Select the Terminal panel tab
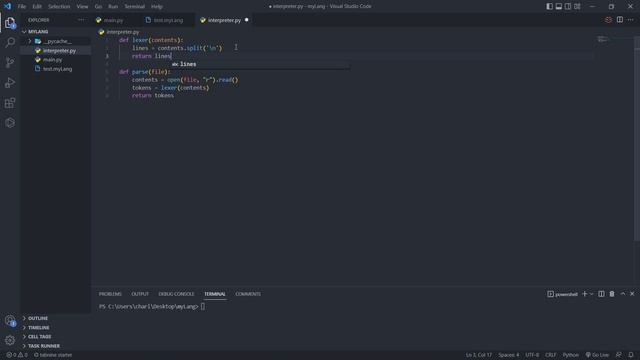Viewport: 640px width, 360px height. click(x=215, y=294)
